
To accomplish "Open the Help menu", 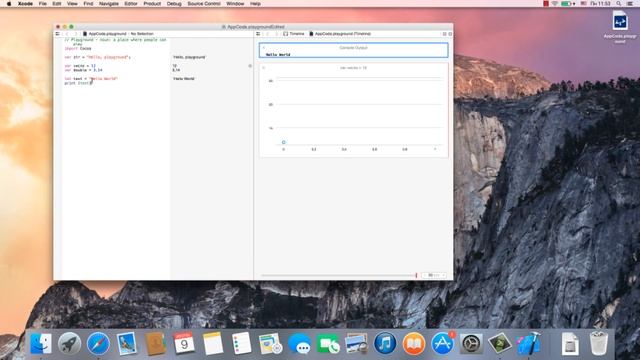I will (255, 4).
